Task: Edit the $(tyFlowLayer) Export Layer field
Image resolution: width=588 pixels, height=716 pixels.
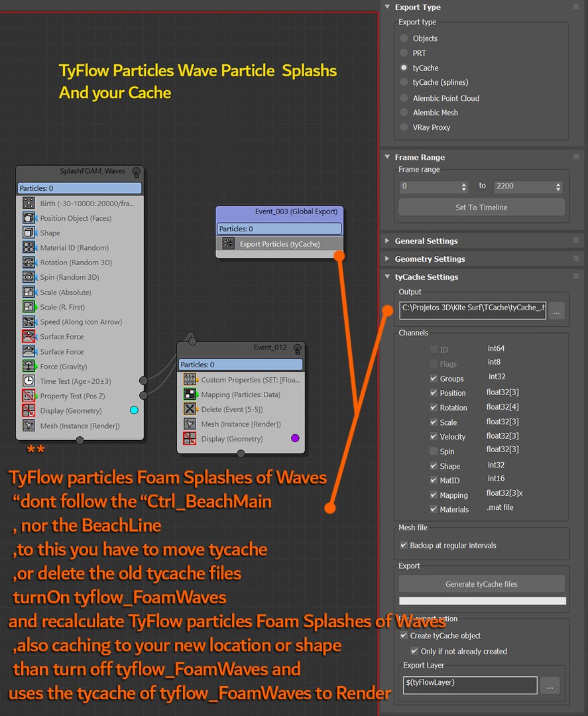Action: [470, 685]
